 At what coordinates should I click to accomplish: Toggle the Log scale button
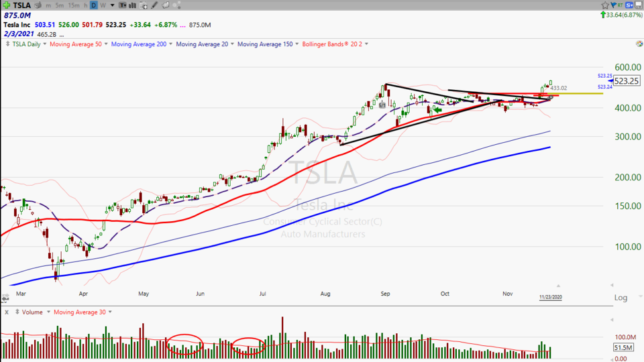click(621, 298)
